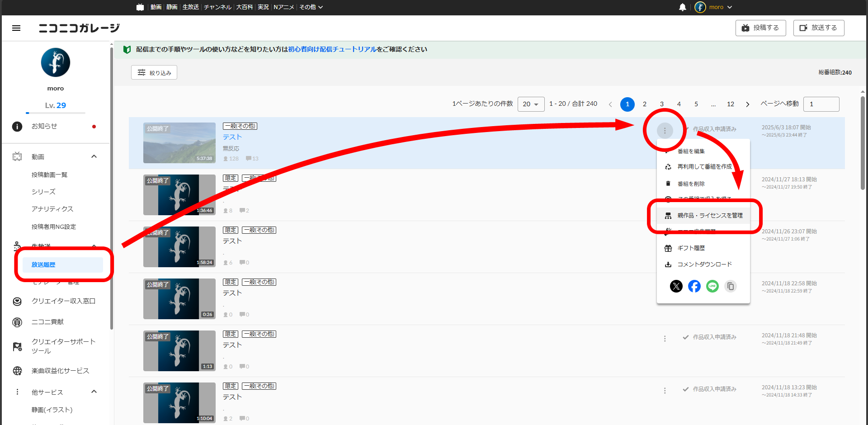Open 静画(イラスト) in the sidebar
The width and height of the screenshot is (868, 425).
click(x=52, y=410)
